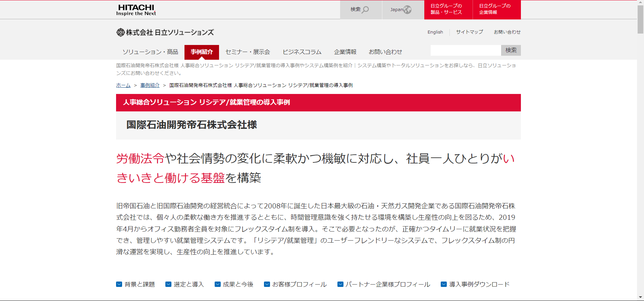Click the gray 検索 search button
Screen dimensions: 644x301
511,50
